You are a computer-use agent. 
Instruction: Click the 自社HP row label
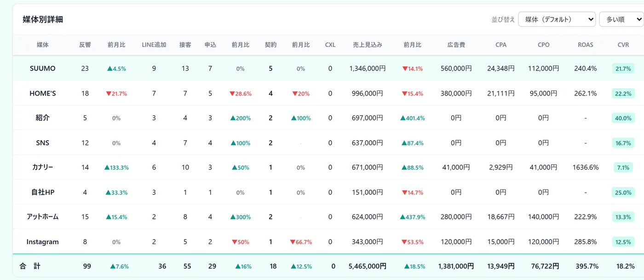(43, 192)
